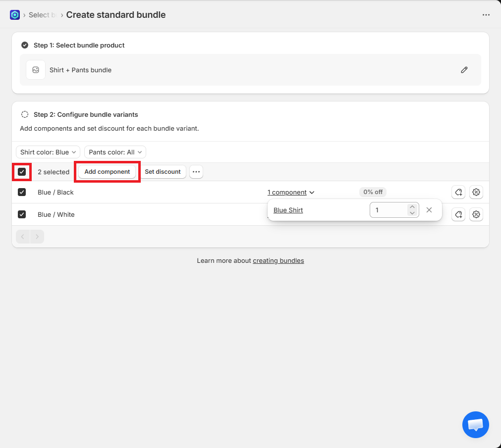Open the Pants color: All filter dropdown
501x448 pixels.
click(x=115, y=152)
